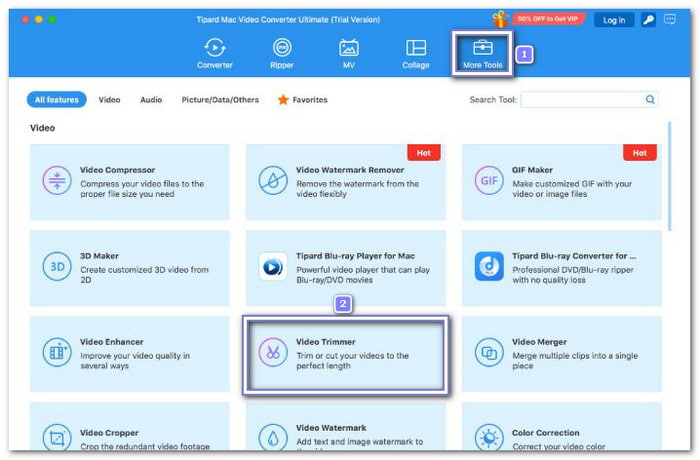Click the More Tools toolbox icon
The image size is (700, 460).
coord(483,47)
